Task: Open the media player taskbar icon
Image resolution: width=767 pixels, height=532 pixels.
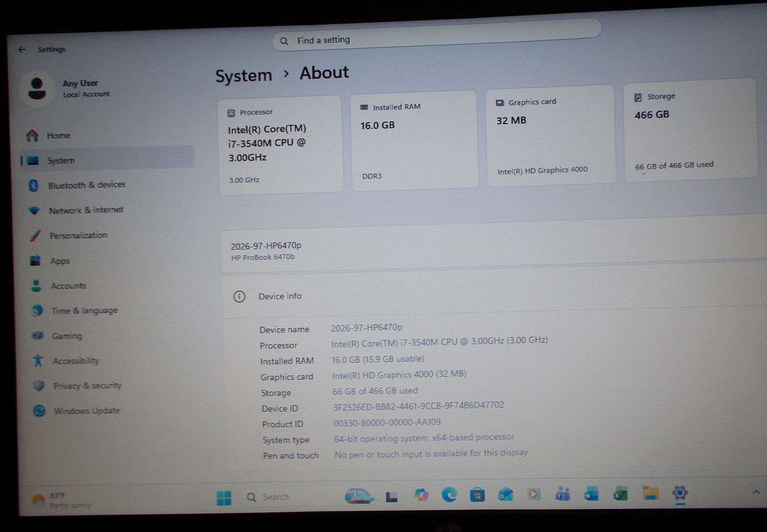Action: 534,494
